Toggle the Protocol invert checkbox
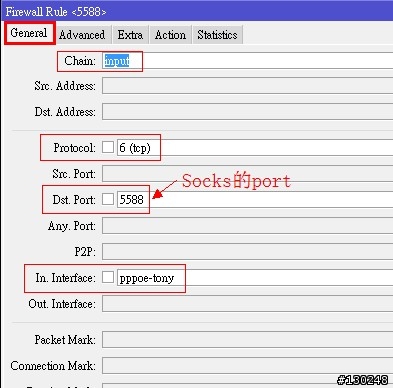This screenshot has width=393, height=388. 108,147
